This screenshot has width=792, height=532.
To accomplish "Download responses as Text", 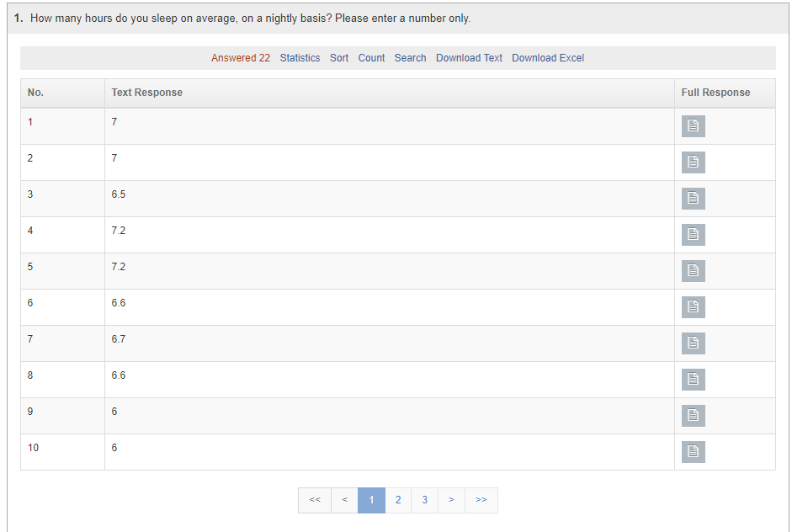I will [469, 58].
